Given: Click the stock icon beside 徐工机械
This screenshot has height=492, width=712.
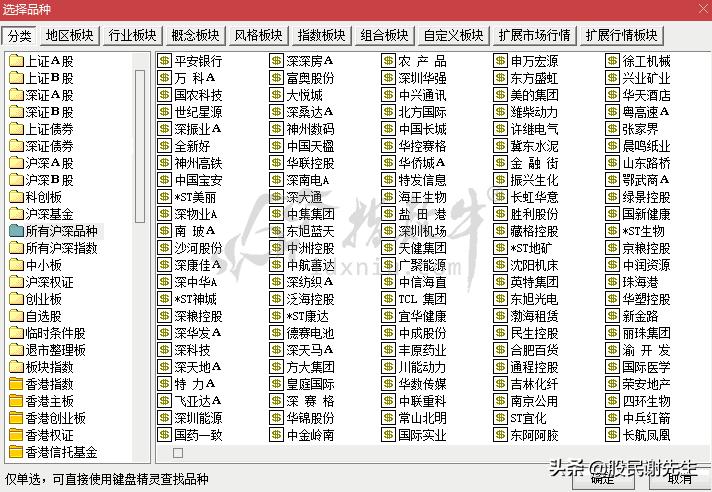Looking at the screenshot, I should point(612,61).
